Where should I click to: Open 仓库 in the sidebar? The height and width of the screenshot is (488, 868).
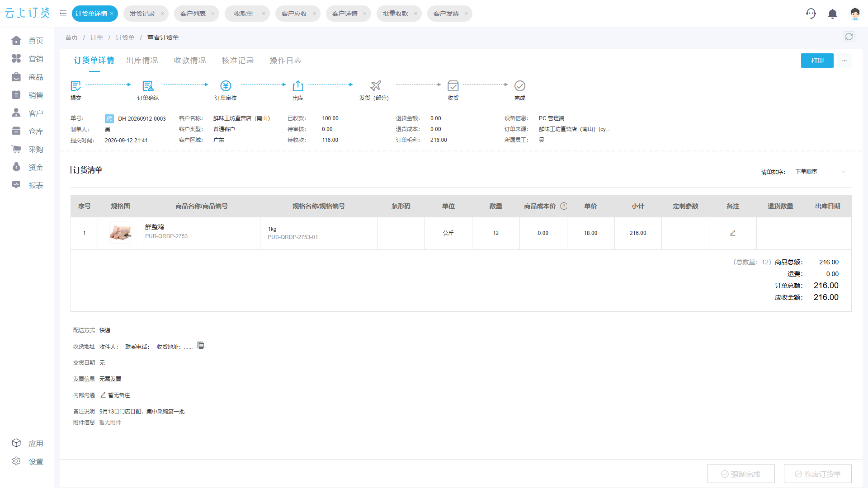click(27, 131)
